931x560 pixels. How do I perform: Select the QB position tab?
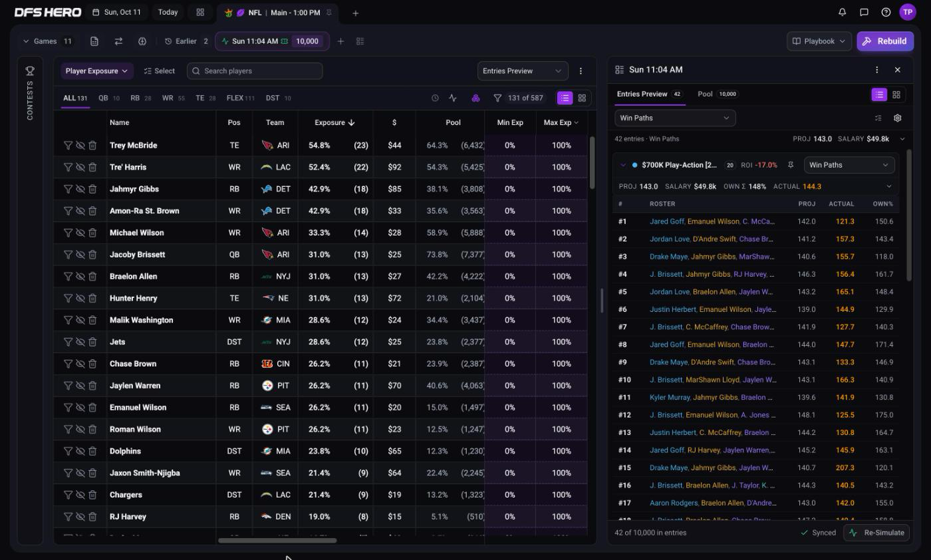(x=109, y=98)
